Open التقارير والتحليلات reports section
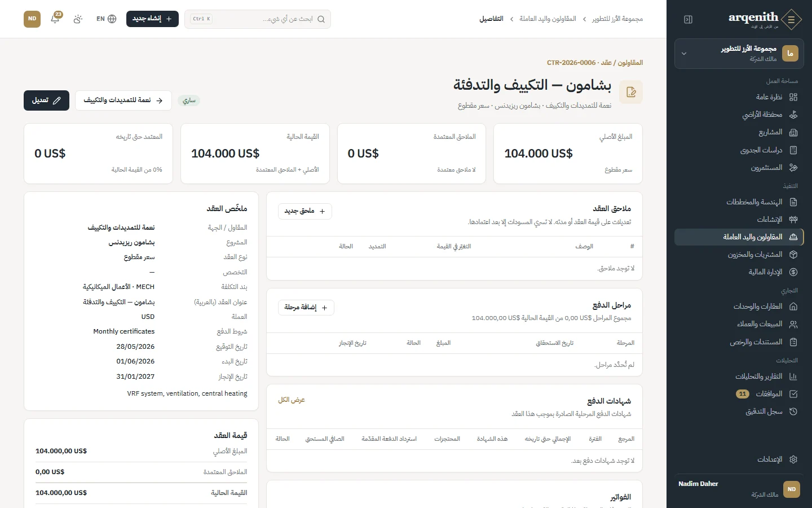 tap(739, 376)
